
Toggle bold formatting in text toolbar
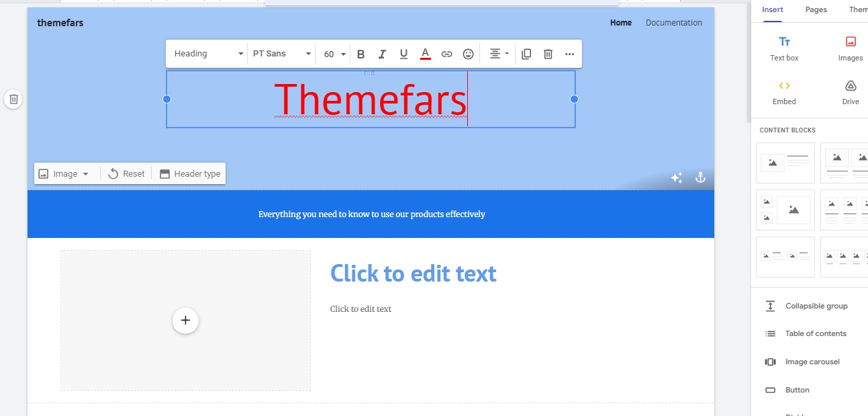(361, 54)
